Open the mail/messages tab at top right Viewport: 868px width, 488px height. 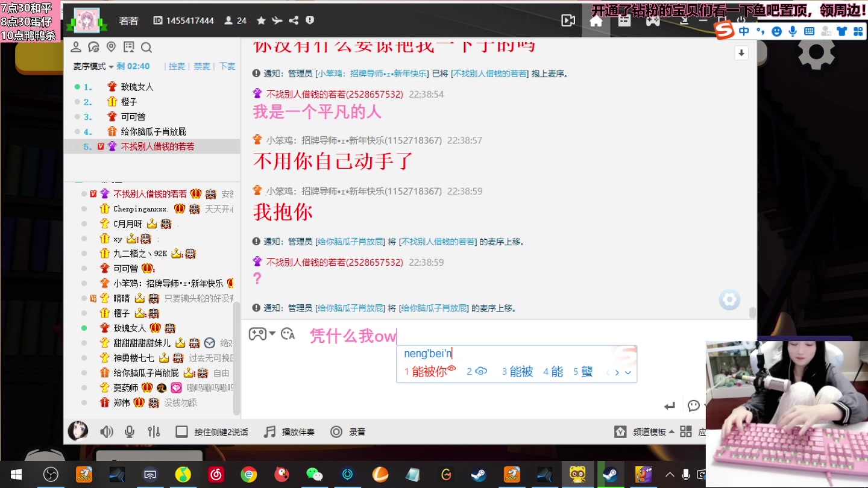click(x=624, y=20)
